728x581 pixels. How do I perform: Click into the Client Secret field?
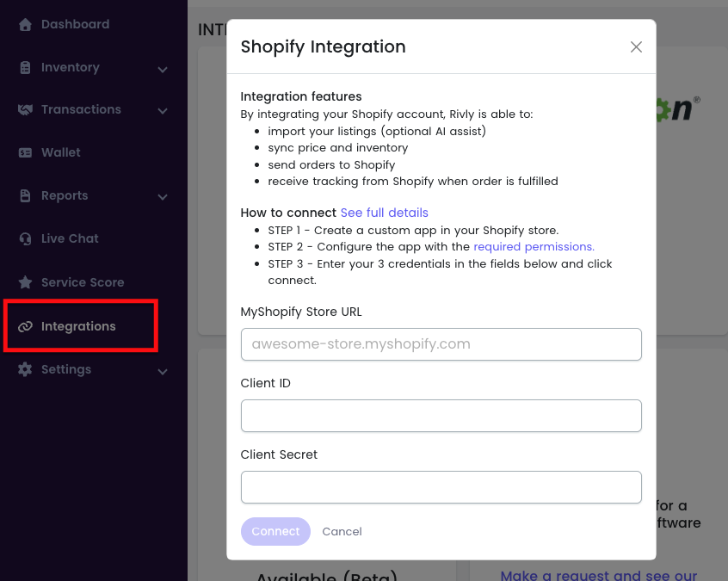click(441, 487)
